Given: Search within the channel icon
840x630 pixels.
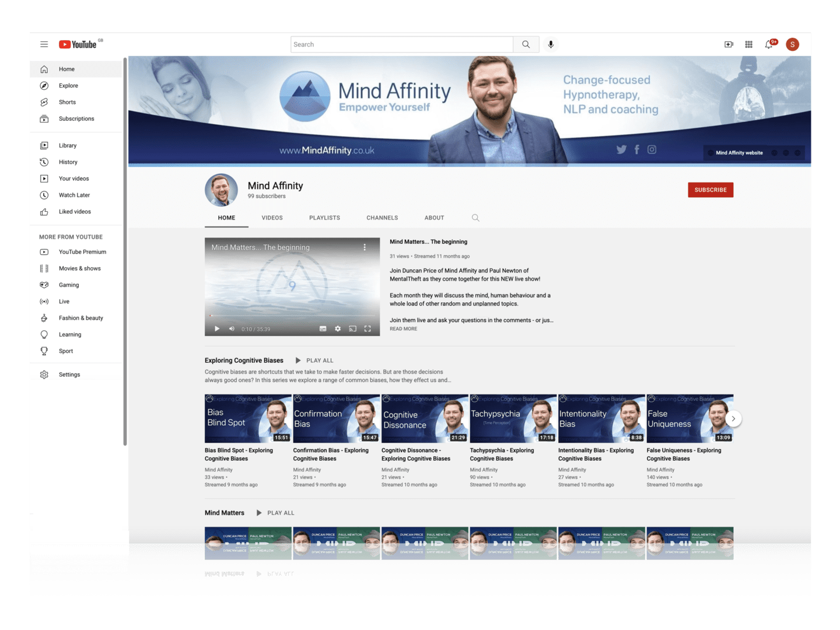Looking at the screenshot, I should 475,218.
